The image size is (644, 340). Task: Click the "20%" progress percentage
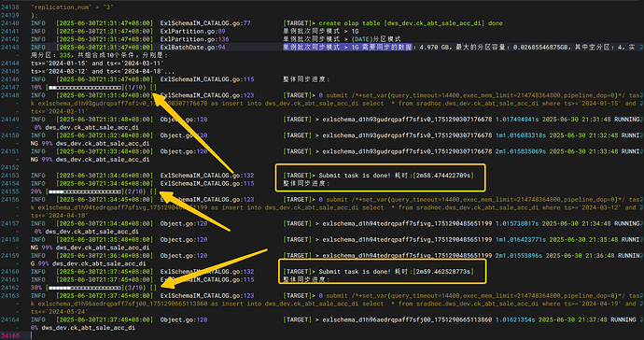pyautogui.click(x=36, y=191)
